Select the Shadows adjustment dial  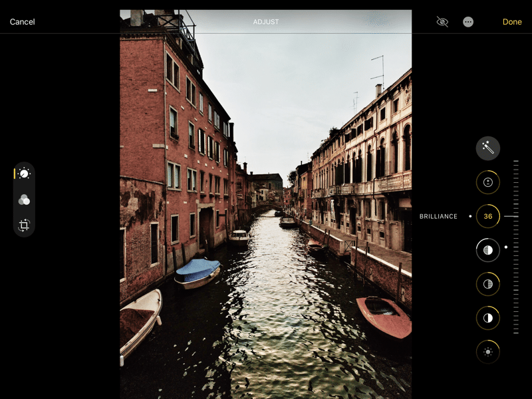point(488,284)
